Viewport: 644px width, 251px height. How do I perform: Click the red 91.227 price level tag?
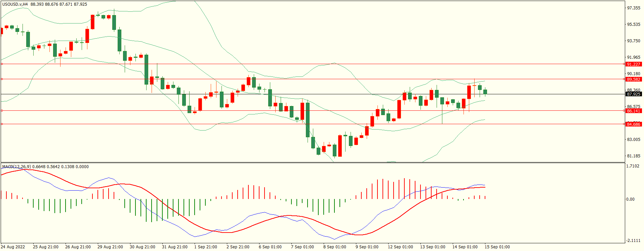(x=633, y=64)
